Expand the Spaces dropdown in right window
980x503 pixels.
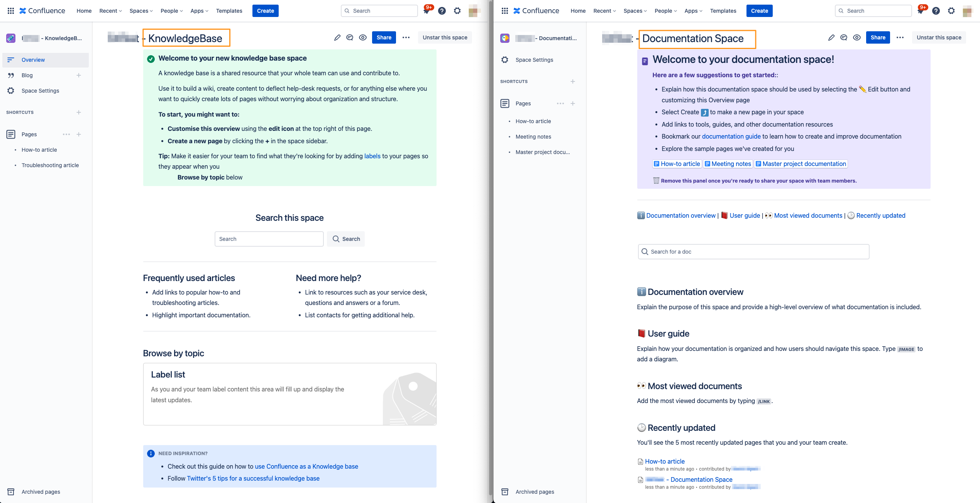635,11
